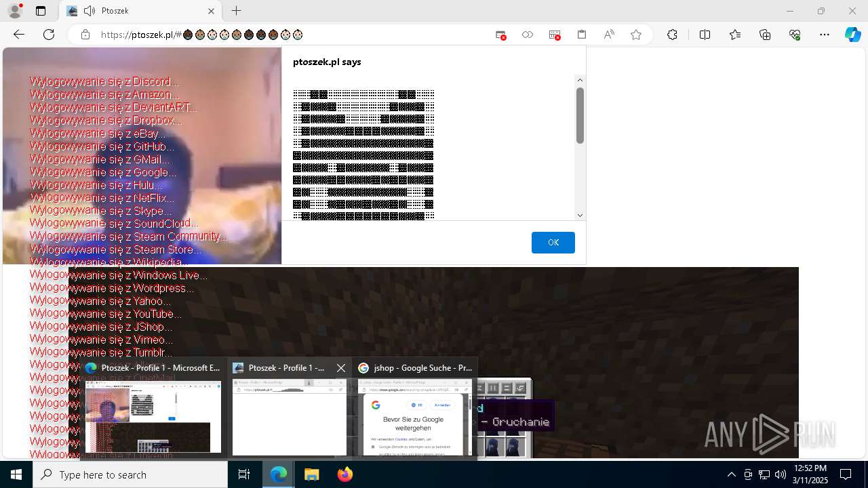Open the network tray icon
Screen dimensions: 868x488
click(x=764, y=474)
